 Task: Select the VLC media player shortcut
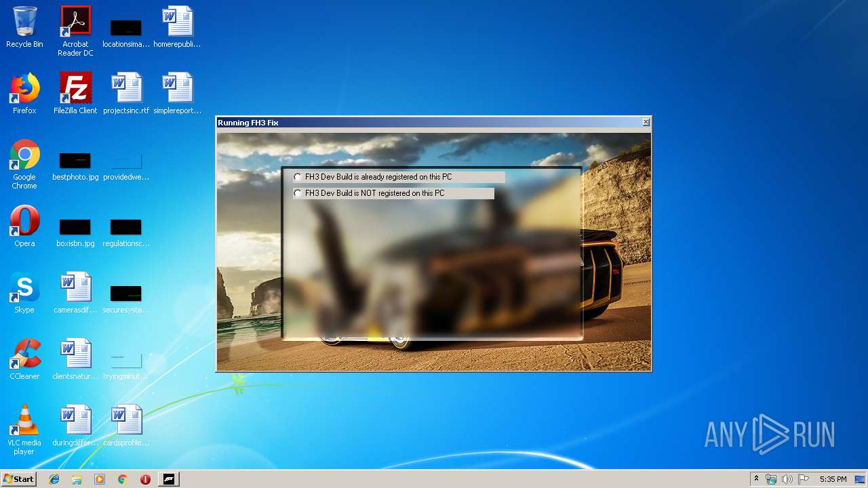coord(24,430)
